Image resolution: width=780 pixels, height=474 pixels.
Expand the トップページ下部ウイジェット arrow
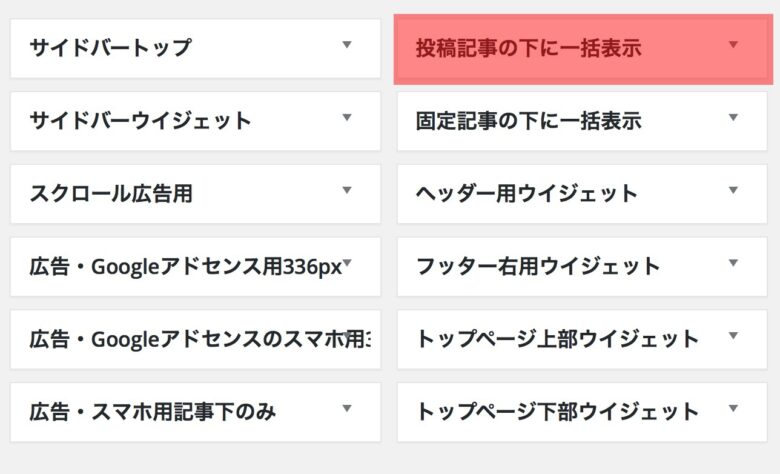click(x=733, y=408)
